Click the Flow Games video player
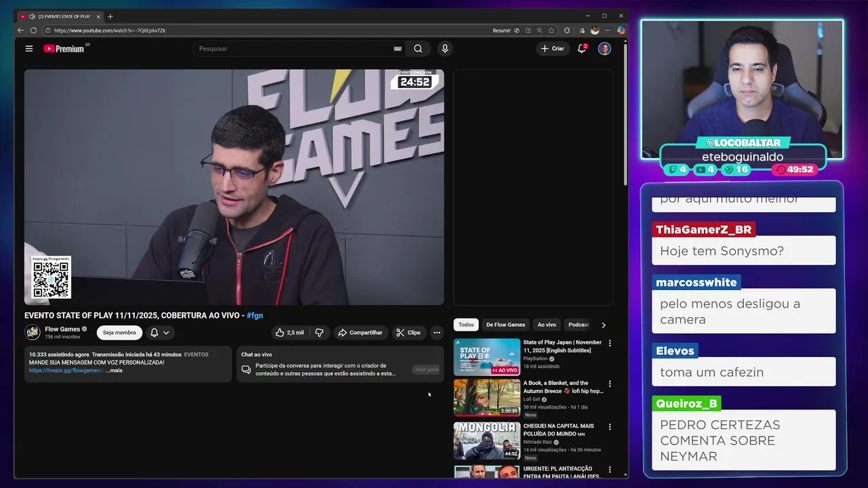This screenshot has height=488, width=868. pyautogui.click(x=234, y=187)
